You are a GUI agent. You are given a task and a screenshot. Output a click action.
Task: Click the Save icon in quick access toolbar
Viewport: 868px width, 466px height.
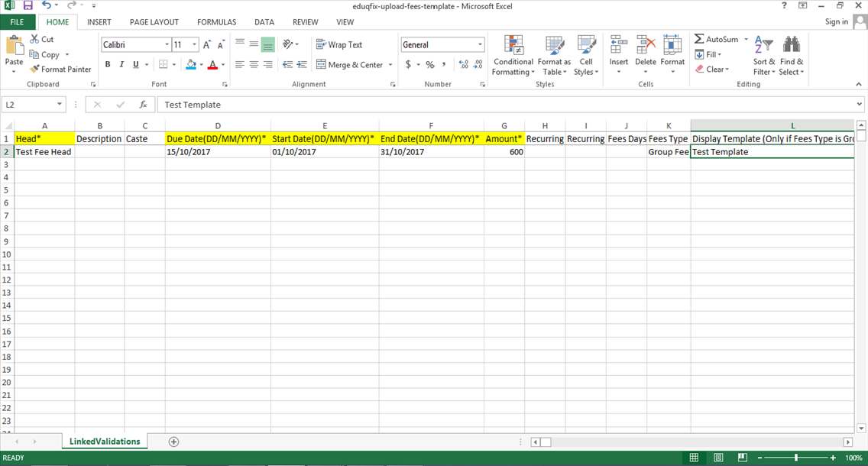point(28,6)
